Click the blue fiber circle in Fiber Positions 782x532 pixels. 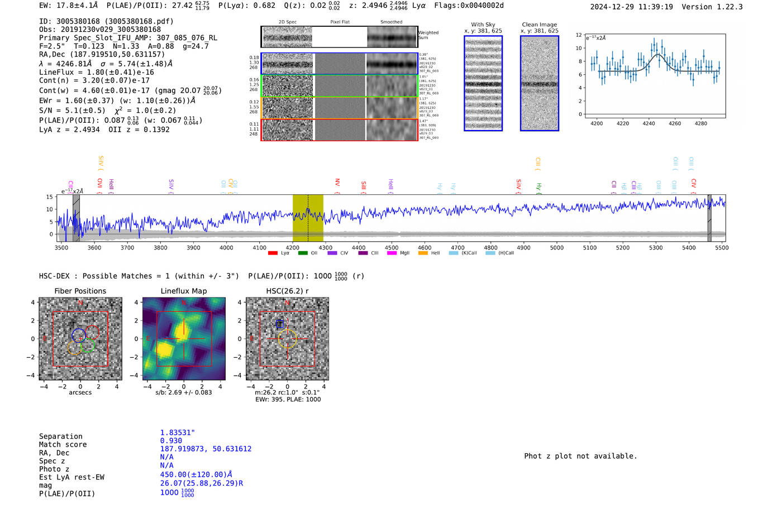point(78,335)
